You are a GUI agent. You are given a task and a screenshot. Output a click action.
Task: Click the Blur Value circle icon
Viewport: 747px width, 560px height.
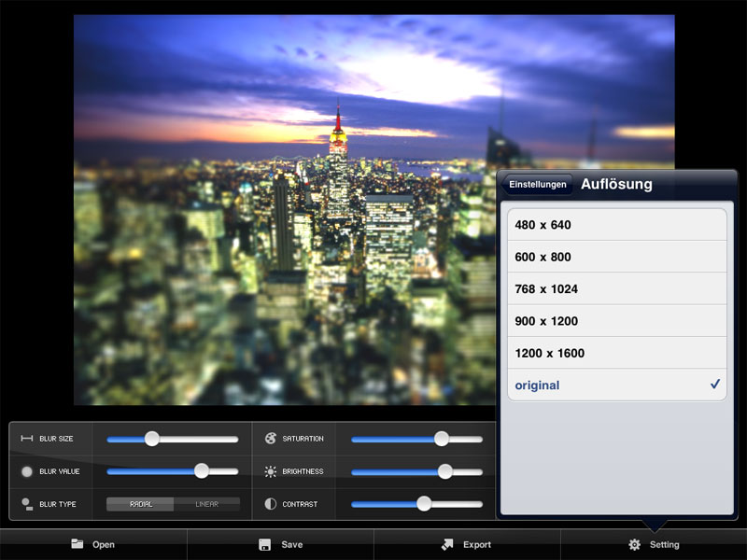coord(26,471)
